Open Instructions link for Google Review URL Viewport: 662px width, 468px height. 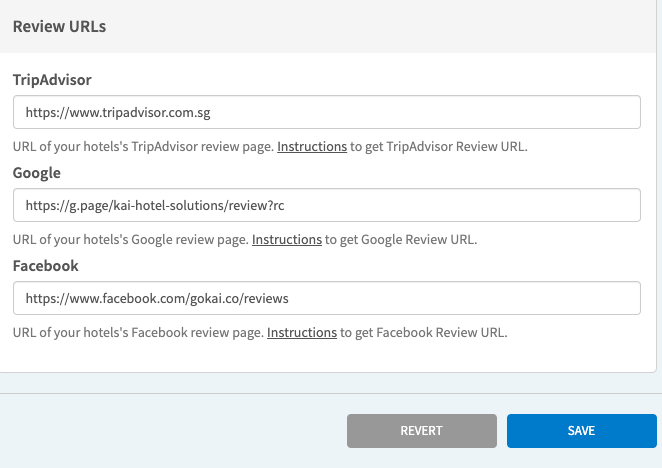pos(286,240)
